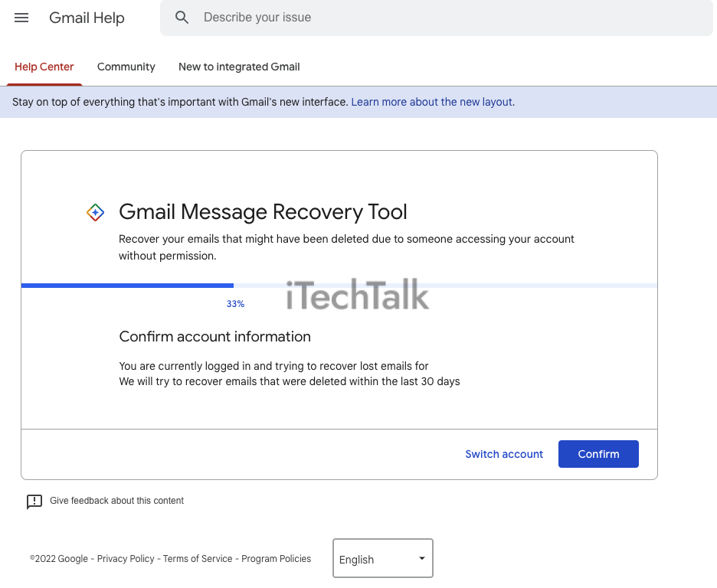The width and height of the screenshot is (717, 588).
Task: Go to Gmail Help home title
Action: pyautogui.click(x=87, y=18)
